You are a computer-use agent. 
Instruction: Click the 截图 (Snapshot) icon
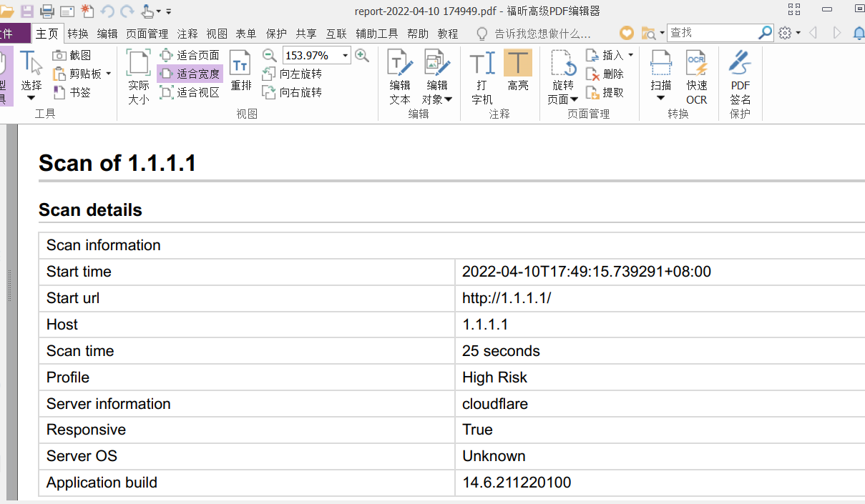(x=60, y=55)
